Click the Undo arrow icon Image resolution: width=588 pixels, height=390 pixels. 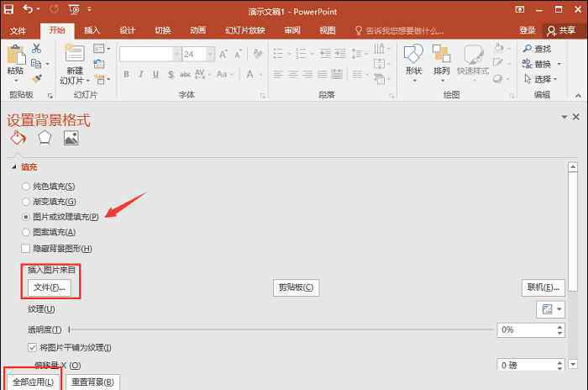click(29, 9)
